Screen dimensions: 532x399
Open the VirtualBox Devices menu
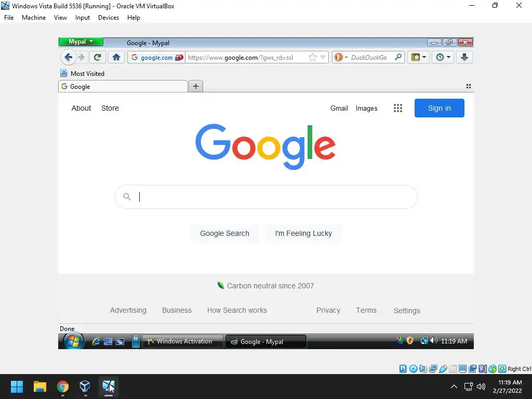point(109,18)
